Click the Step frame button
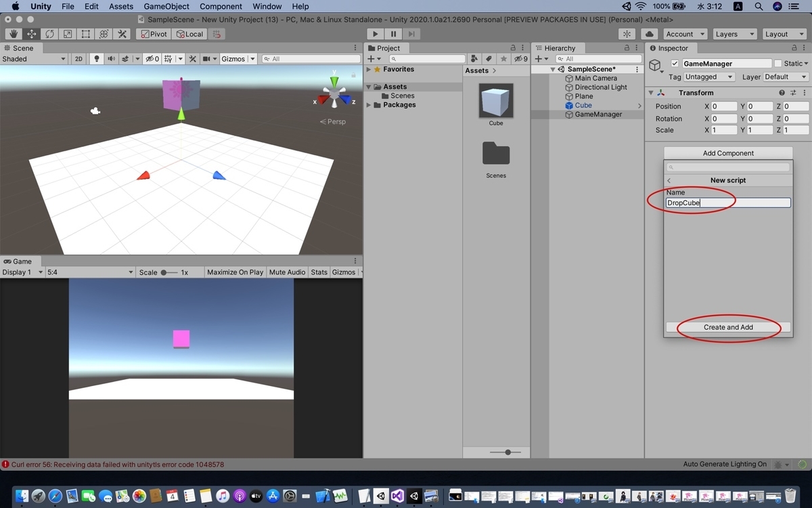 (x=411, y=34)
